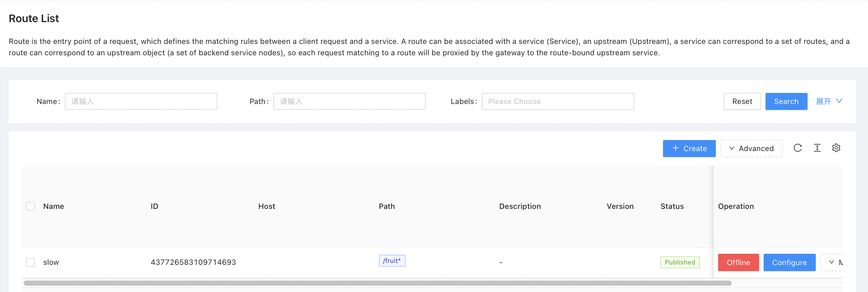Click the refresh table icon

coord(797,148)
